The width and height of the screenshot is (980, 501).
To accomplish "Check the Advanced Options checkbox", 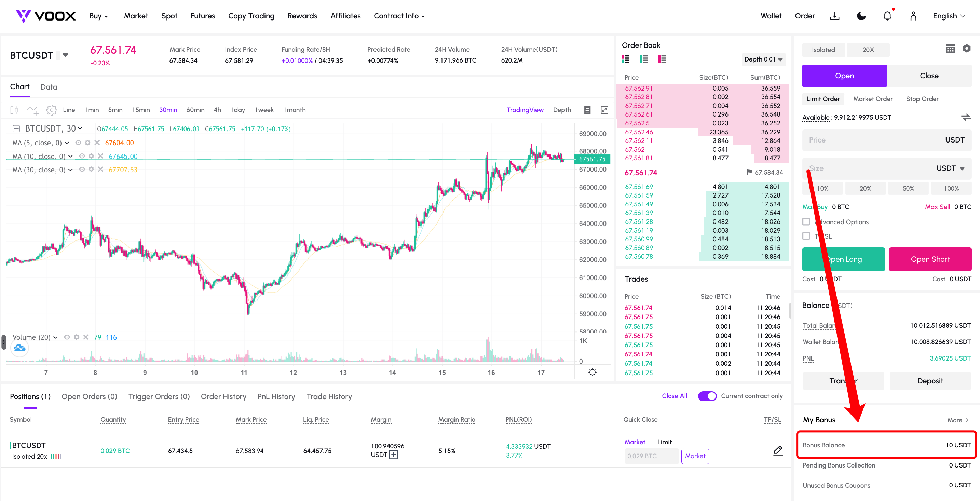I will [x=806, y=222].
